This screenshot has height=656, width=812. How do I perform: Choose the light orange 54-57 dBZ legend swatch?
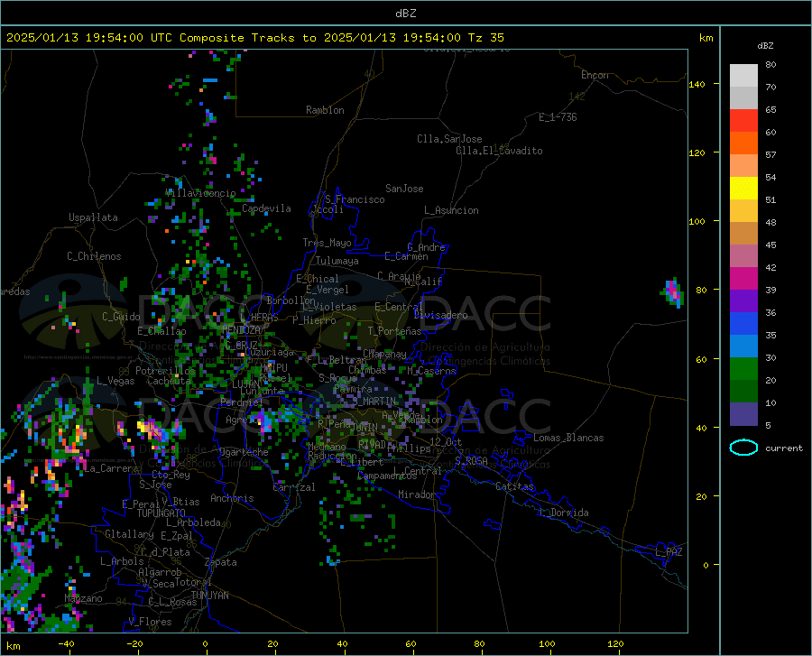(743, 166)
